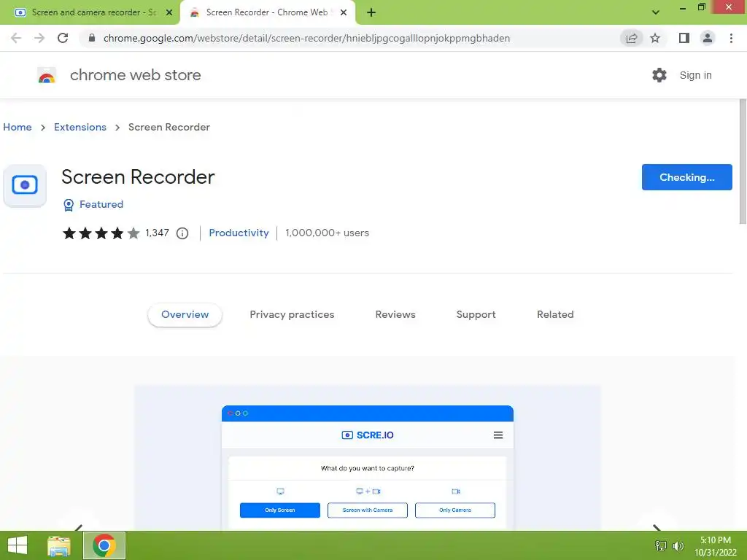Viewport: 747px width, 560px height.
Task: Open the Related tab
Action: (x=555, y=315)
